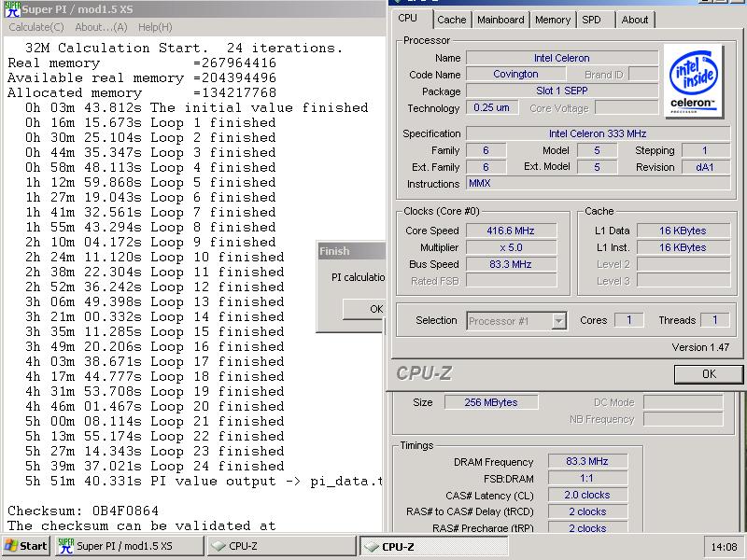Click the Multiplier value x 5.0
This screenshot has width=747, height=560.
pyautogui.click(x=511, y=247)
